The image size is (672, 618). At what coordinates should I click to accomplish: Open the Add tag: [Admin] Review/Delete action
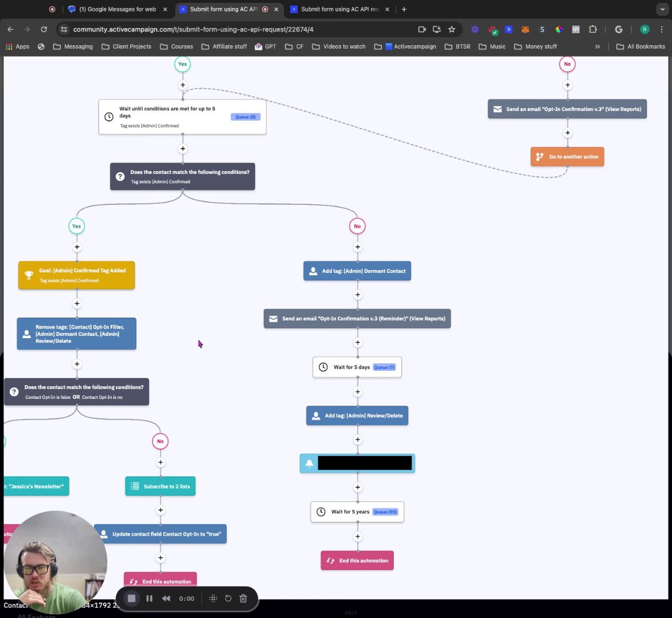357,415
